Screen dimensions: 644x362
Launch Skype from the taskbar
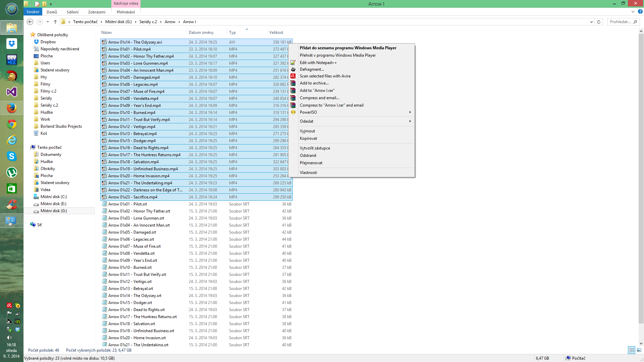12,156
